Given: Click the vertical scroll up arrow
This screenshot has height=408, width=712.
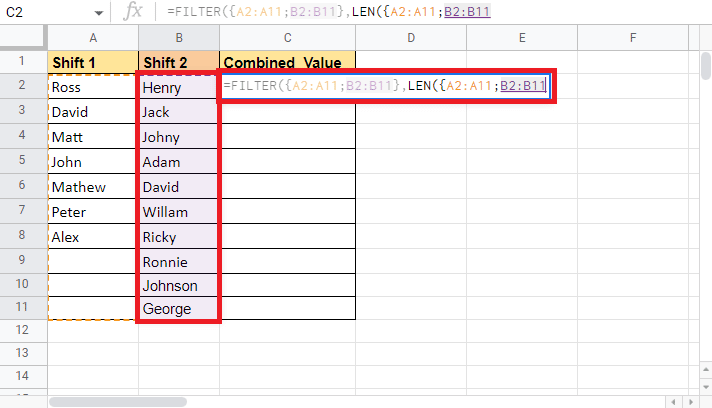Looking at the screenshot, I should pyautogui.click(x=706, y=369).
